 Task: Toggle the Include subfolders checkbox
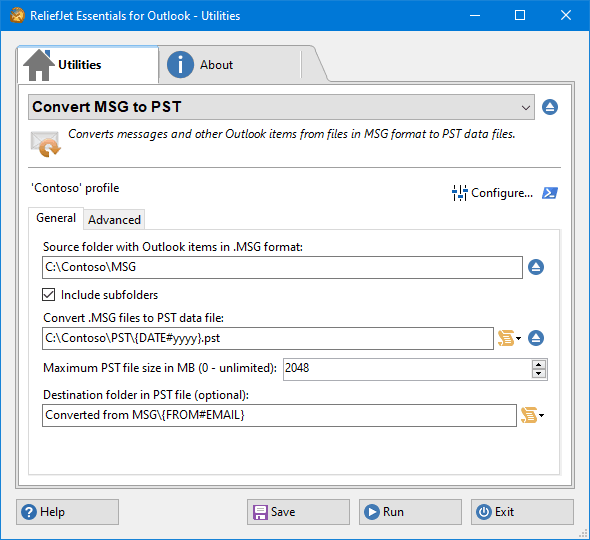point(49,295)
